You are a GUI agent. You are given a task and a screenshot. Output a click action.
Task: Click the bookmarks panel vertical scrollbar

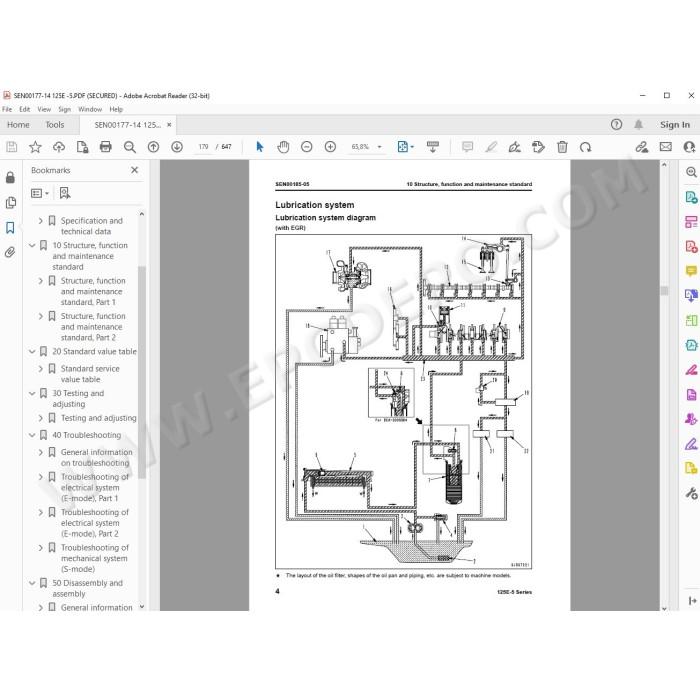(x=142, y=372)
